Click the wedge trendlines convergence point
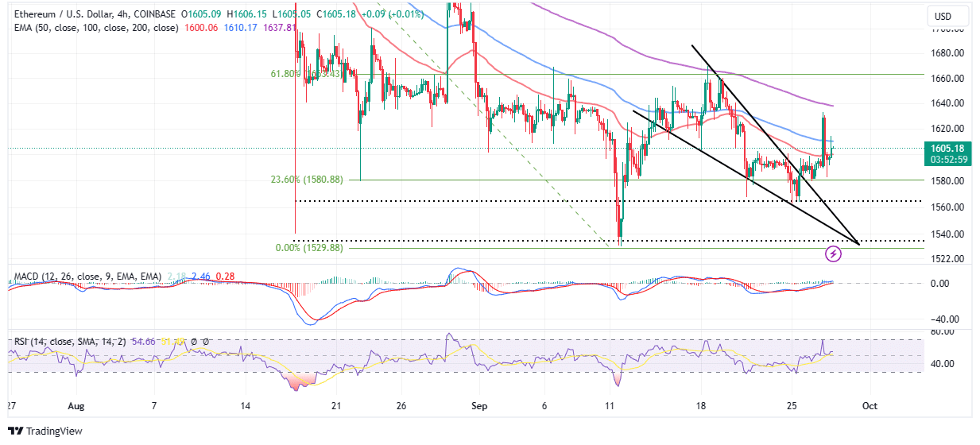Image resolution: width=980 pixels, height=445 pixels. [860, 243]
